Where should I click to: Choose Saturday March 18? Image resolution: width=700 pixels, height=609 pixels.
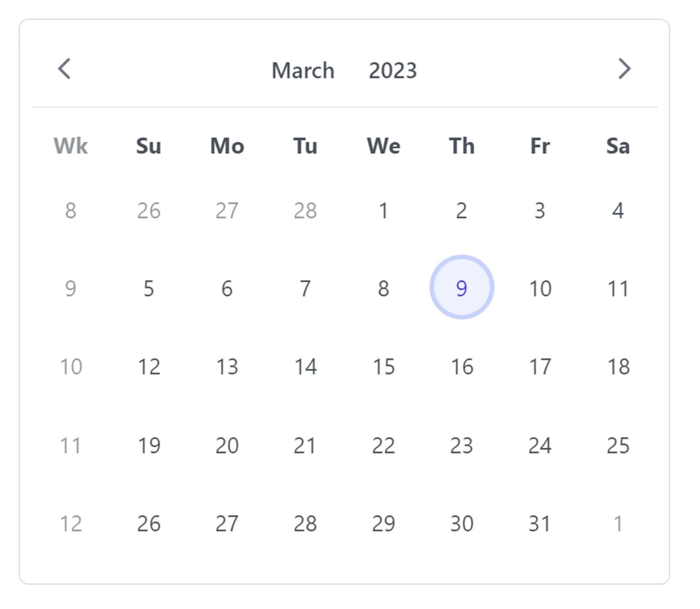[x=618, y=366]
